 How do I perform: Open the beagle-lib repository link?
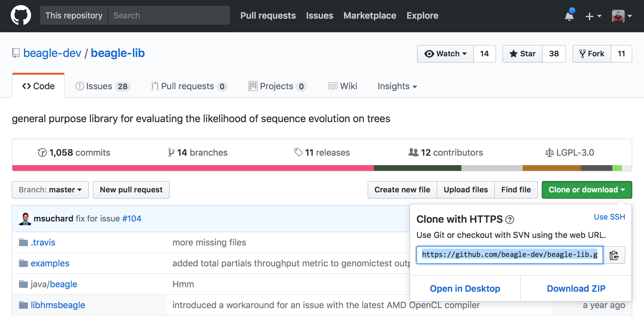pos(118,53)
